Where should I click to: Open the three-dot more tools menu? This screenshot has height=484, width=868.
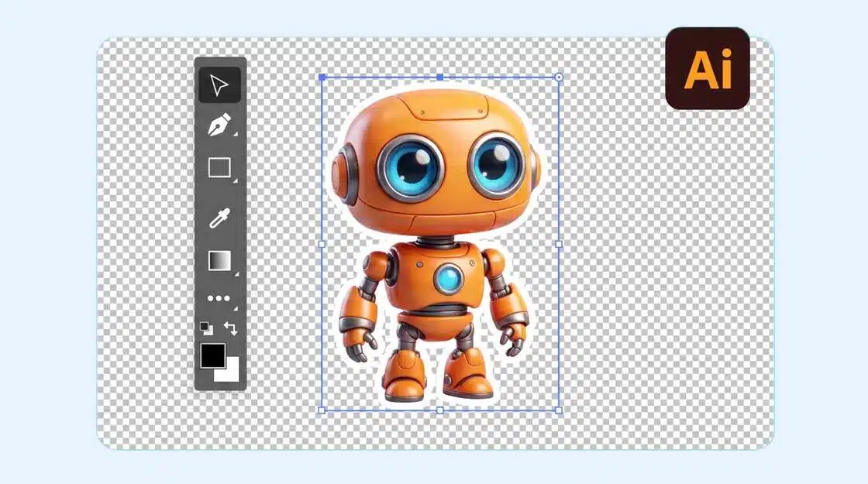pos(219,299)
